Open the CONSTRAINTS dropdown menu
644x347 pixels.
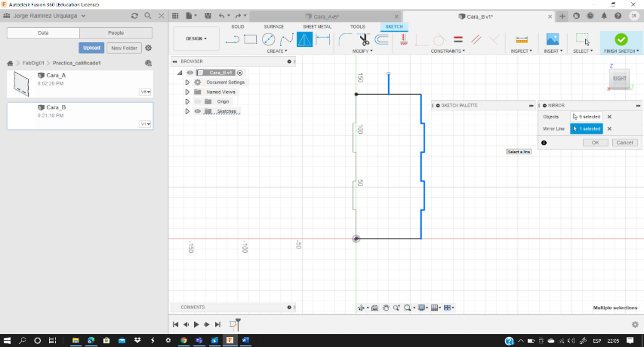point(448,51)
